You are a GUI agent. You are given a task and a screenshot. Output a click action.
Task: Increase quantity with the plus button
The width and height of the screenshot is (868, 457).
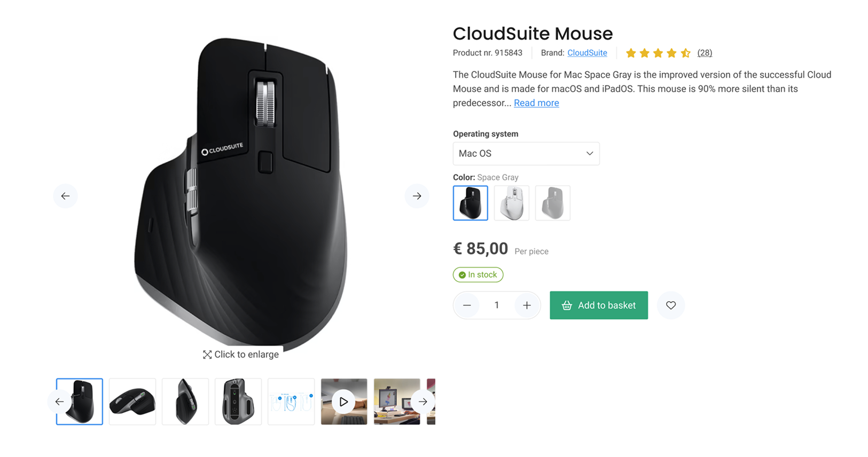tap(527, 305)
